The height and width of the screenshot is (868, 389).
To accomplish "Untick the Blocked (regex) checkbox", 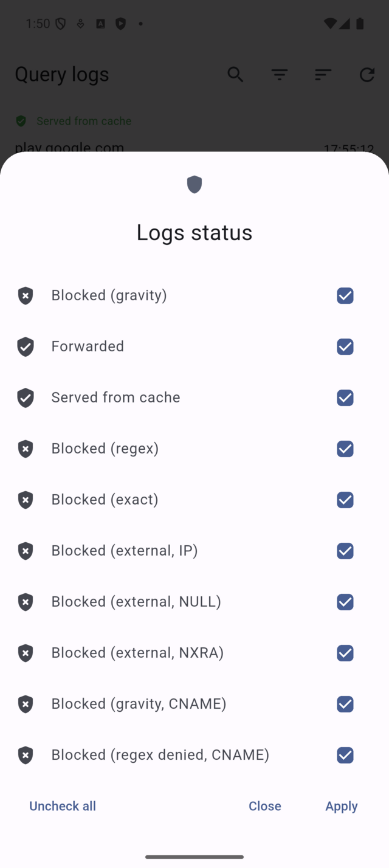I will pos(345,449).
